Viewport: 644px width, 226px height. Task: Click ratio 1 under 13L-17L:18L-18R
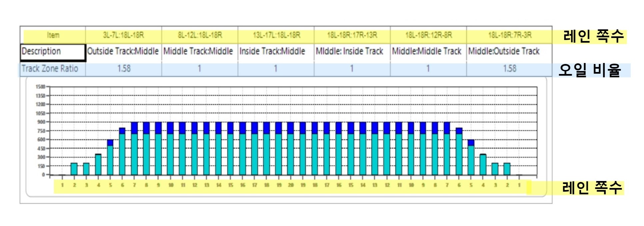point(276,69)
